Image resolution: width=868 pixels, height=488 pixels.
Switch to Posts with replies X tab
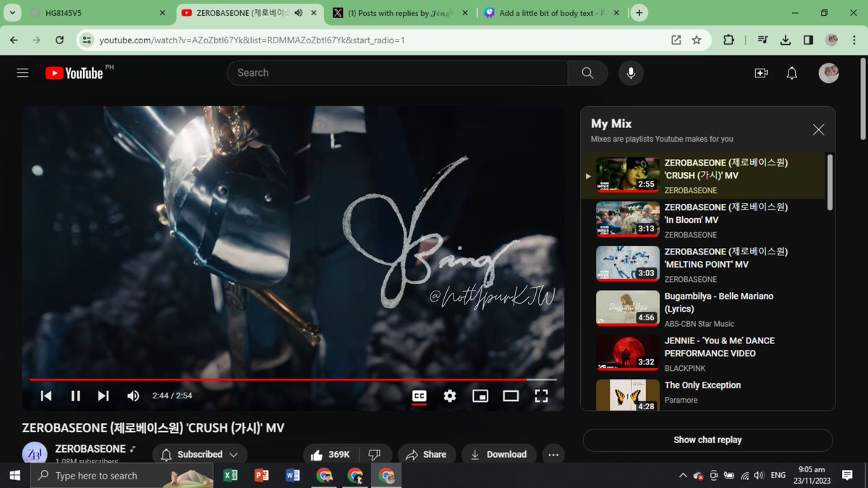(401, 13)
